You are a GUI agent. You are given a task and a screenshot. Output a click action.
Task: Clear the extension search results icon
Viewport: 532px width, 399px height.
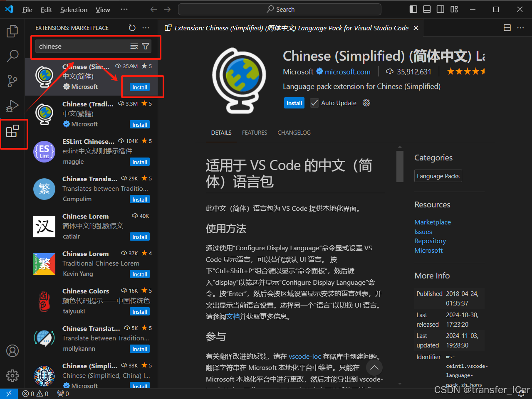(x=135, y=46)
